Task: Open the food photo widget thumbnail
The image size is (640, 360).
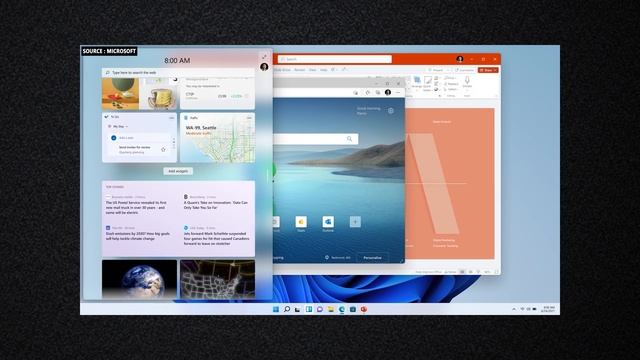Action: click(x=139, y=94)
